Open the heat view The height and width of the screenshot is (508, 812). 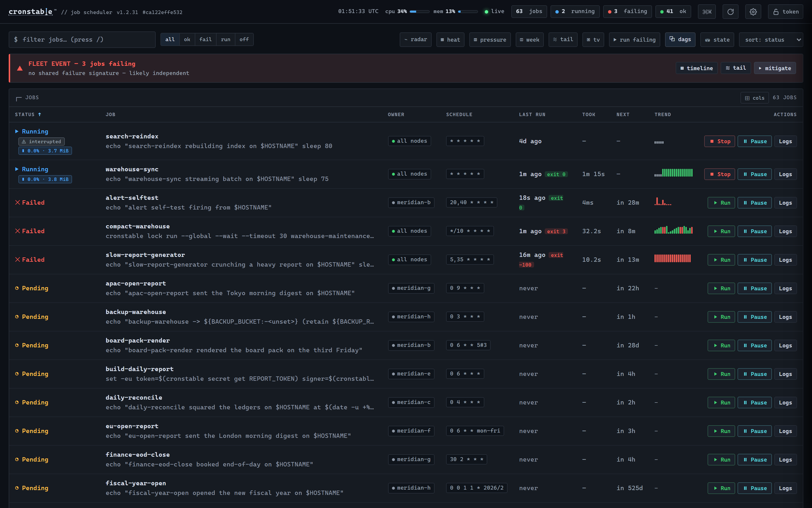click(x=450, y=40)
